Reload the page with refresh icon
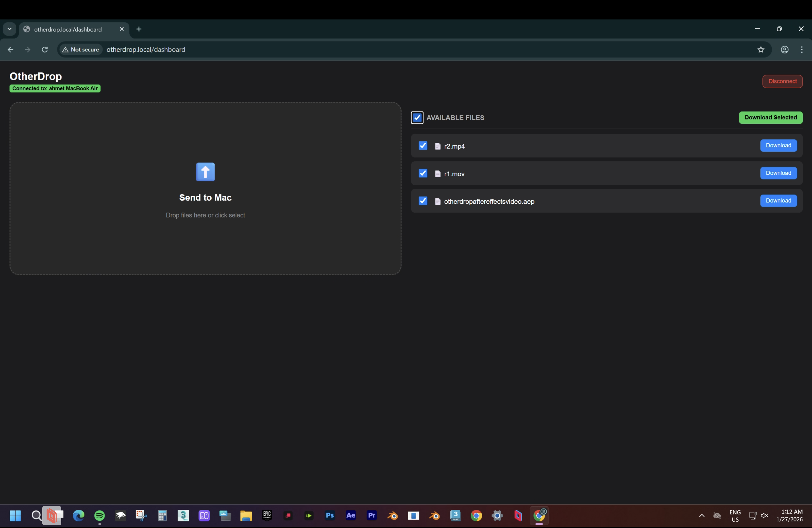The height and width of the screenshot is (528, 812). 45,49
